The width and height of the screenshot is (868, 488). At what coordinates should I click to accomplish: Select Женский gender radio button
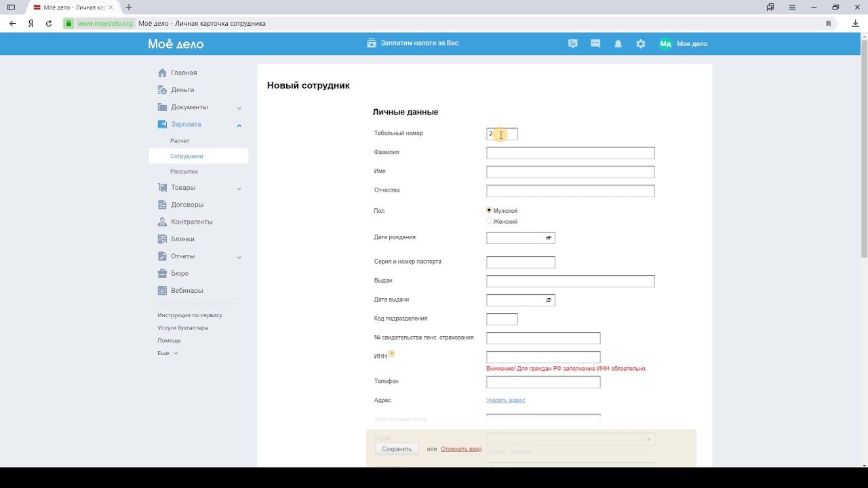coord(489,221)
